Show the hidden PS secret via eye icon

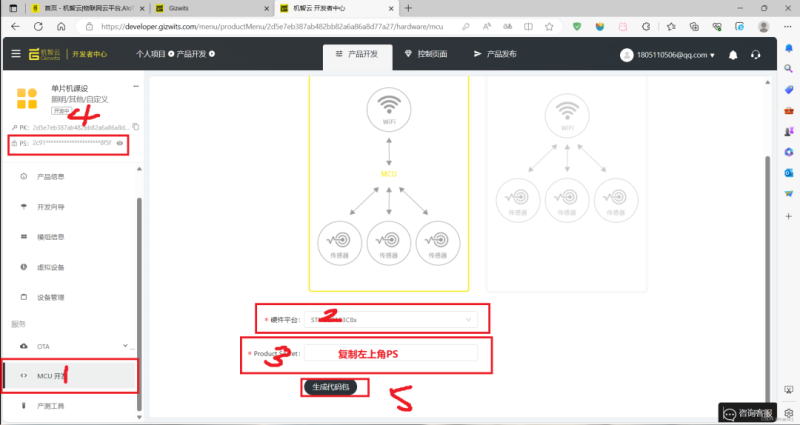pos(119,144)
